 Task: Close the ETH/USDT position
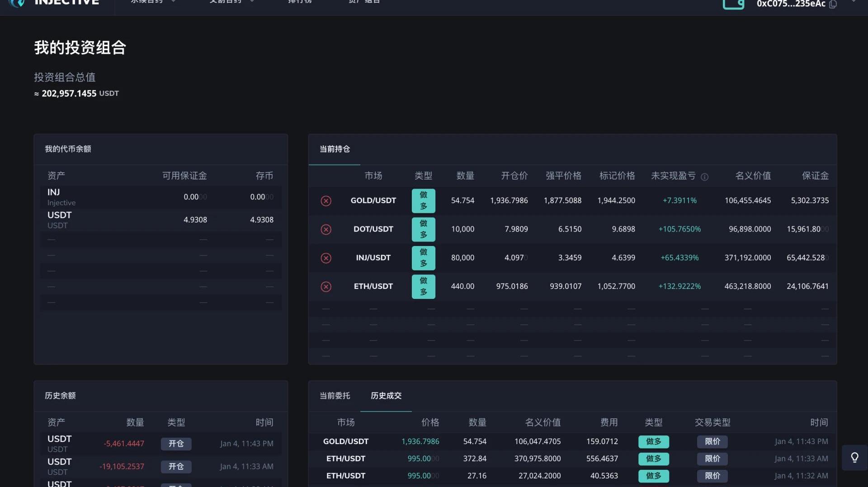pos(326,287)
